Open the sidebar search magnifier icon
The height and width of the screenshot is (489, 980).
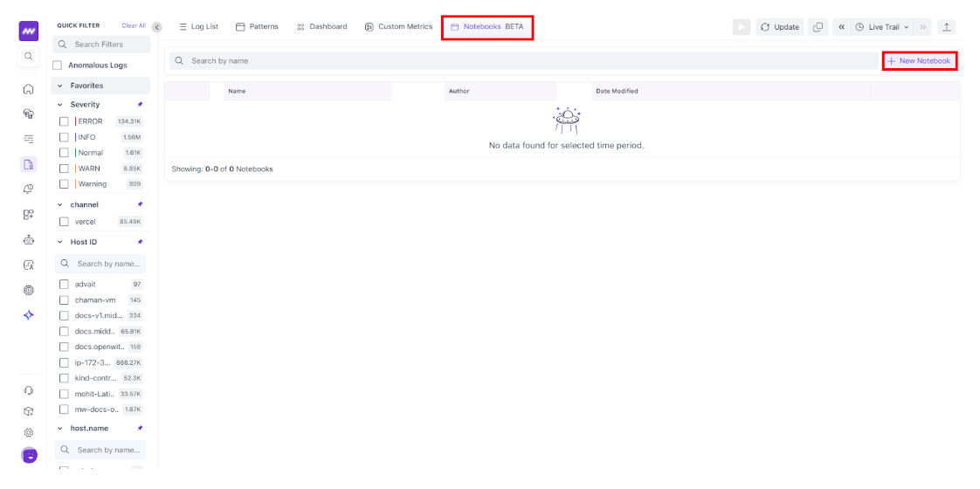[28, 57]
